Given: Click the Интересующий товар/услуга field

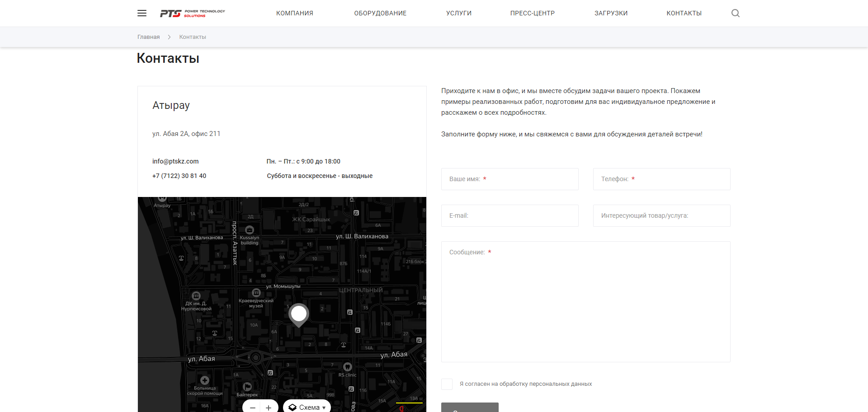Looking at the screenshot, I should 662,215.
